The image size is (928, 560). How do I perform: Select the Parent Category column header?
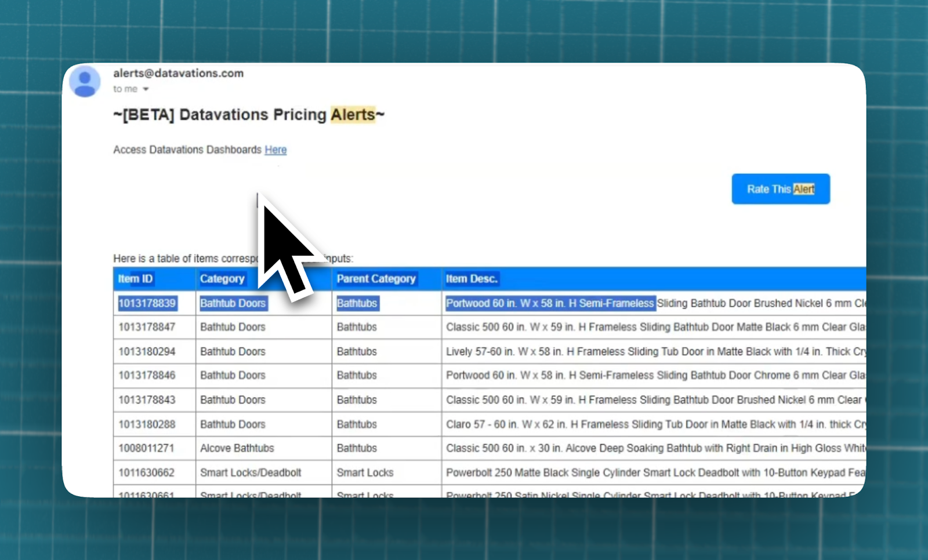point(376,279)
